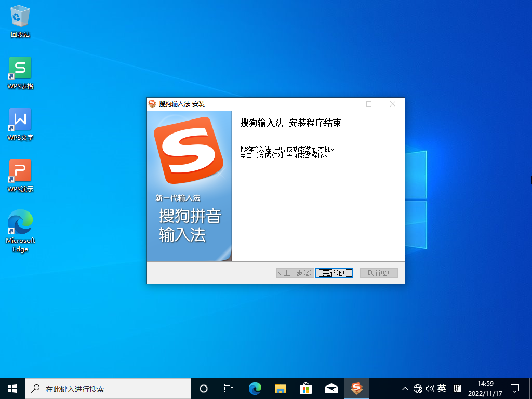The height and width of the screenshot is (399, 532).
Task: Close the Sogou installer window
Action: click(x=393, y=104)
